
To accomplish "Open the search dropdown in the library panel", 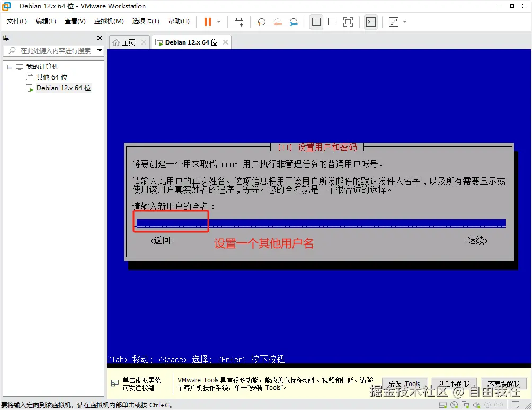I will (99, 50).
